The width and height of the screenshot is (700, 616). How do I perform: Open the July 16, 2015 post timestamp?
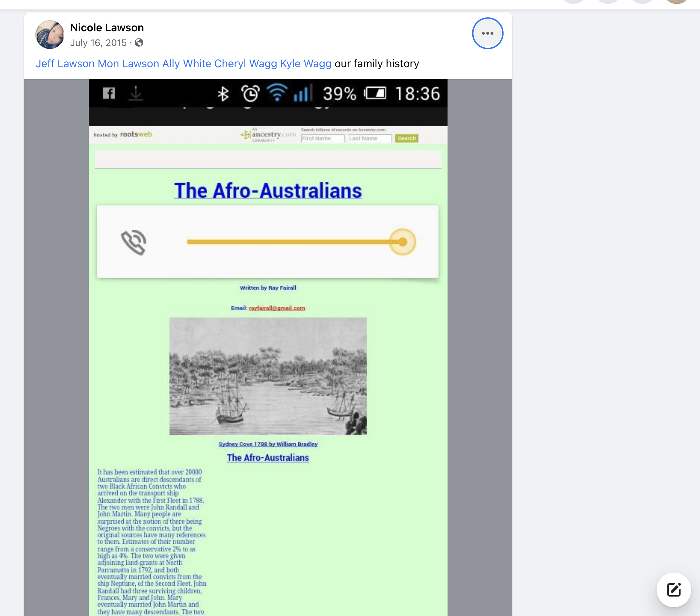pyautogui.click(x=98, y=43)
